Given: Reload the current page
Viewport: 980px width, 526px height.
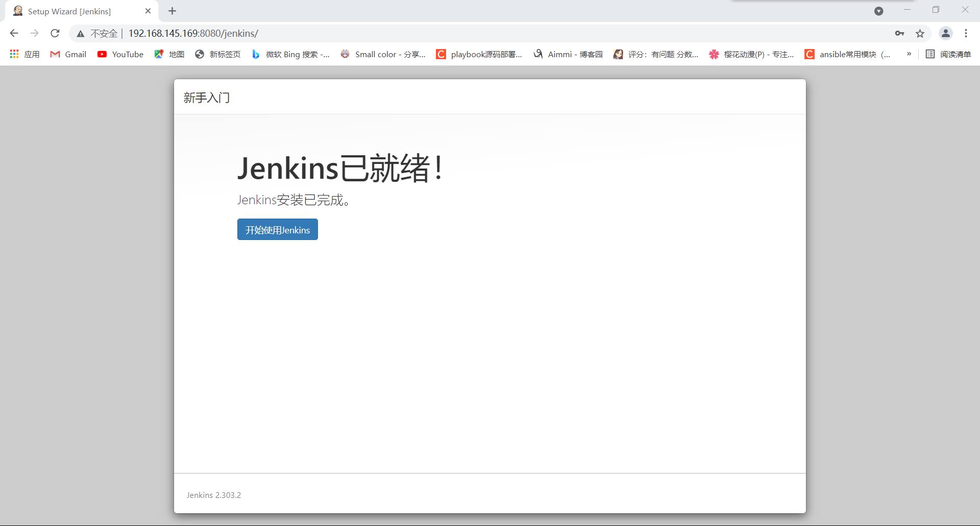Looking at the screenshot, I should click(x=55, y=33).
